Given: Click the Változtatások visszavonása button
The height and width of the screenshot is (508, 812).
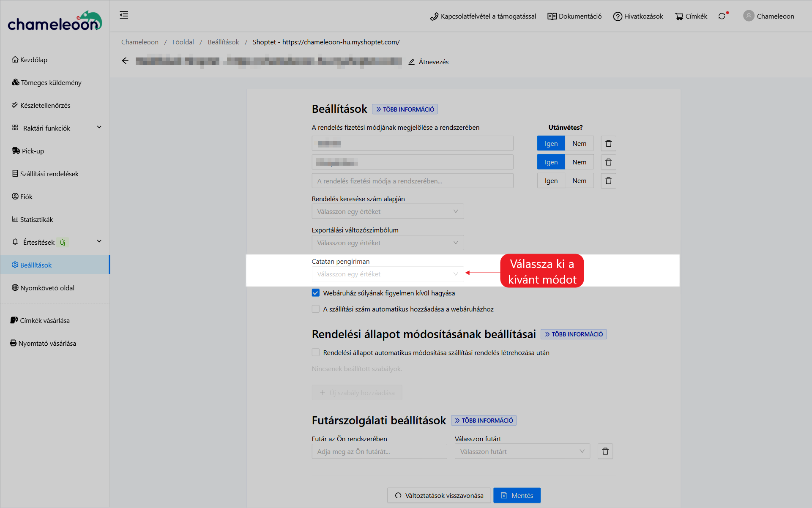Looking at the screenshot, I should tap(439, 495).
